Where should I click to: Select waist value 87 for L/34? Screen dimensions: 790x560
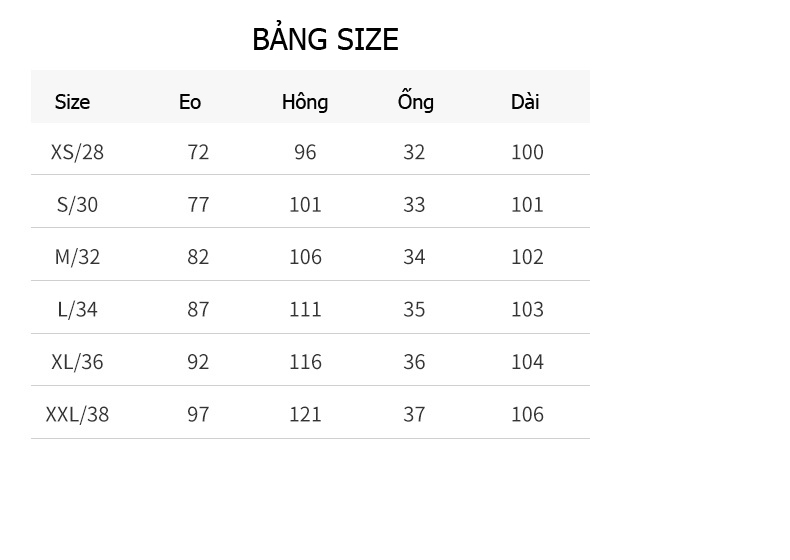(198, 309)
